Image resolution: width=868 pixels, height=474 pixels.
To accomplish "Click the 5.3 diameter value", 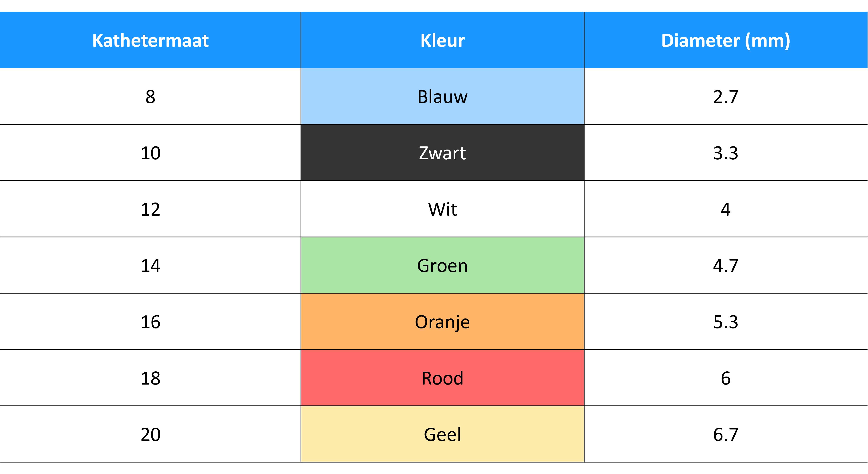I will [x=726, y=321].
